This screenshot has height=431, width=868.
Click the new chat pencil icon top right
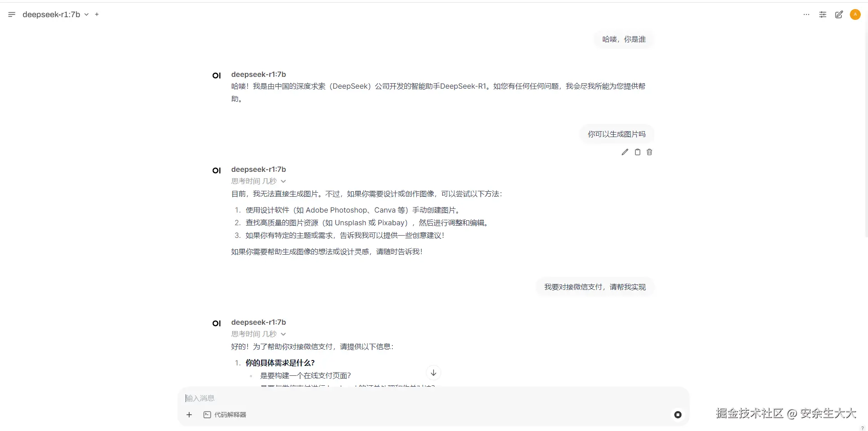tap(839, 14)
